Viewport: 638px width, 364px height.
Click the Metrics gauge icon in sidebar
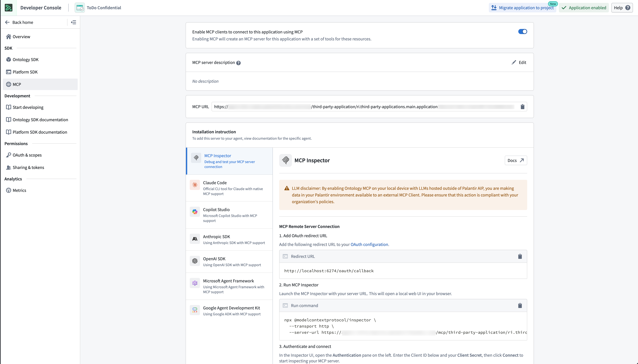coord(8,190)
